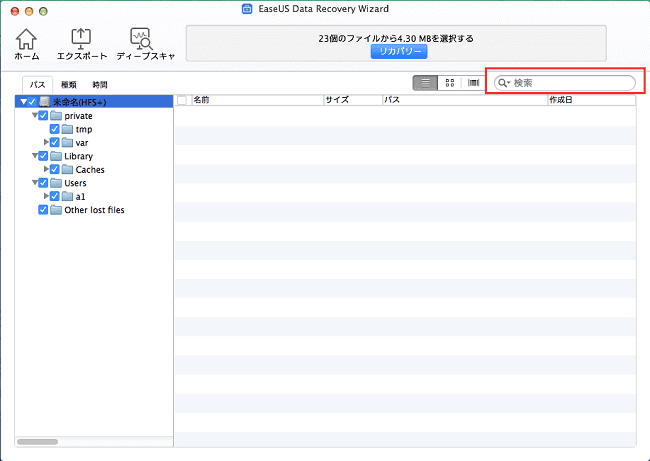650x461 pixels.
Task: Uncheck the 未命名(HFS+) drive checkbox
Action: (32, 102)
